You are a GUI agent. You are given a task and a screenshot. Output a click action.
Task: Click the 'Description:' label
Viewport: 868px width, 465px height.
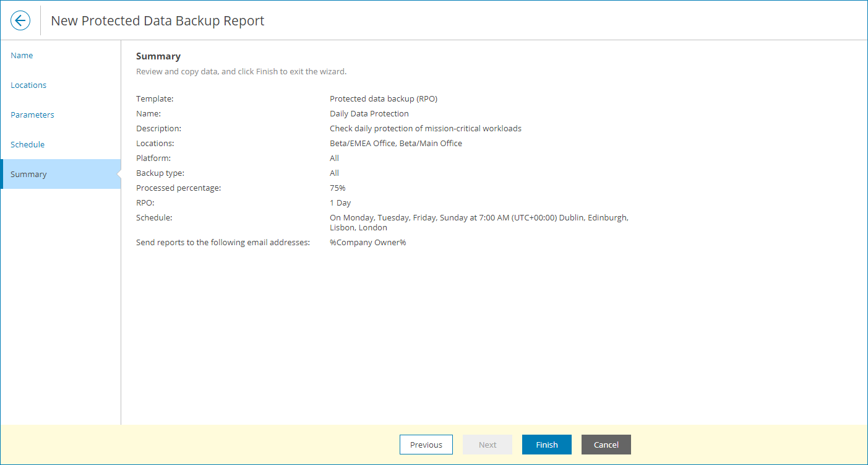pyautogui.click(x=159, y=128)
